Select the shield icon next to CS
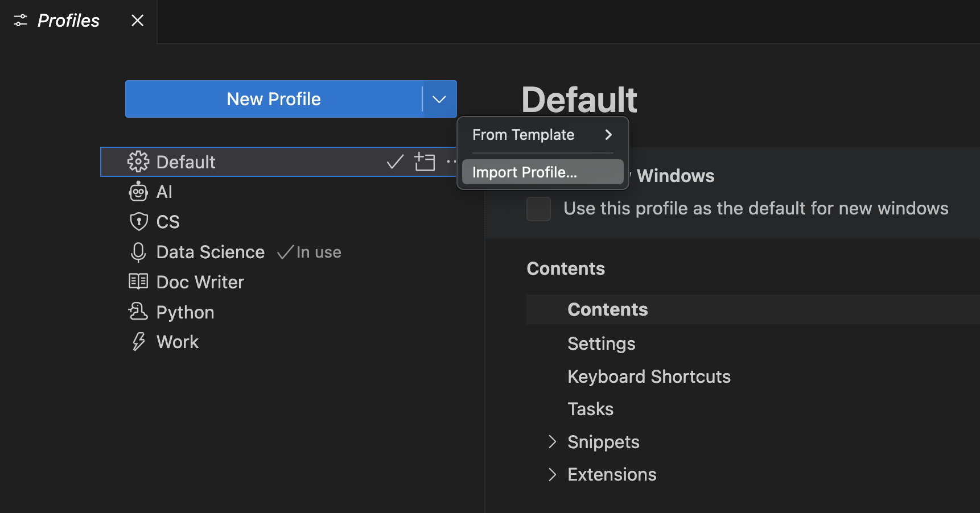This screenshot has width=980, height=513. click(138, 221)
